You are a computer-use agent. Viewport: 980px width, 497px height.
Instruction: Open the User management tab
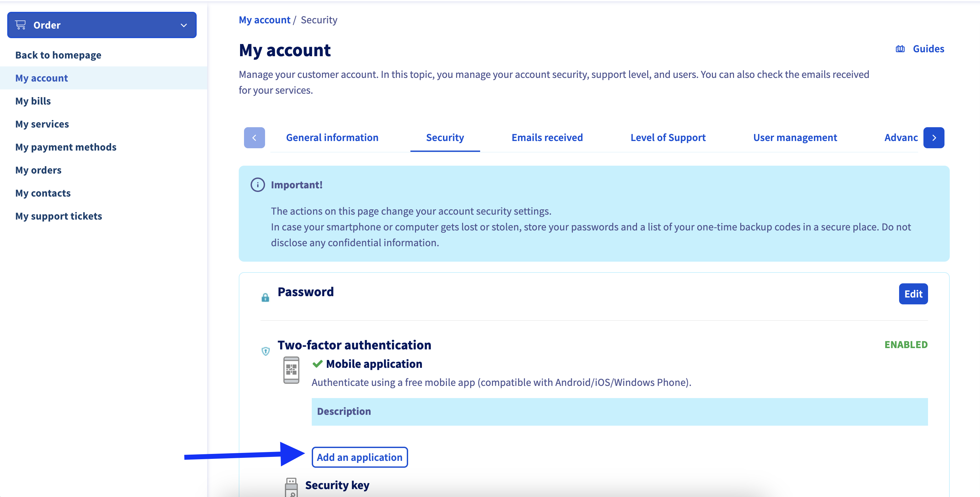[x=795, y=138]
